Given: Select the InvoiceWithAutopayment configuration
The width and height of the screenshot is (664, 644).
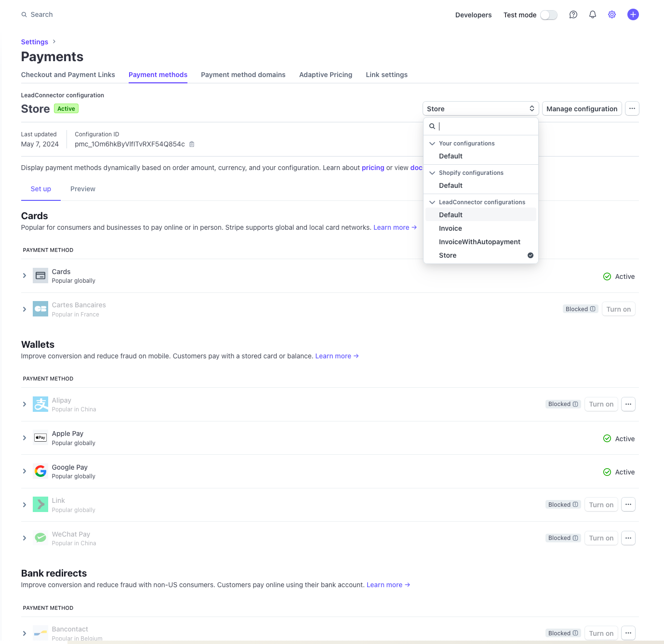Looking at the screenshot, I should (x=481, y=242).
